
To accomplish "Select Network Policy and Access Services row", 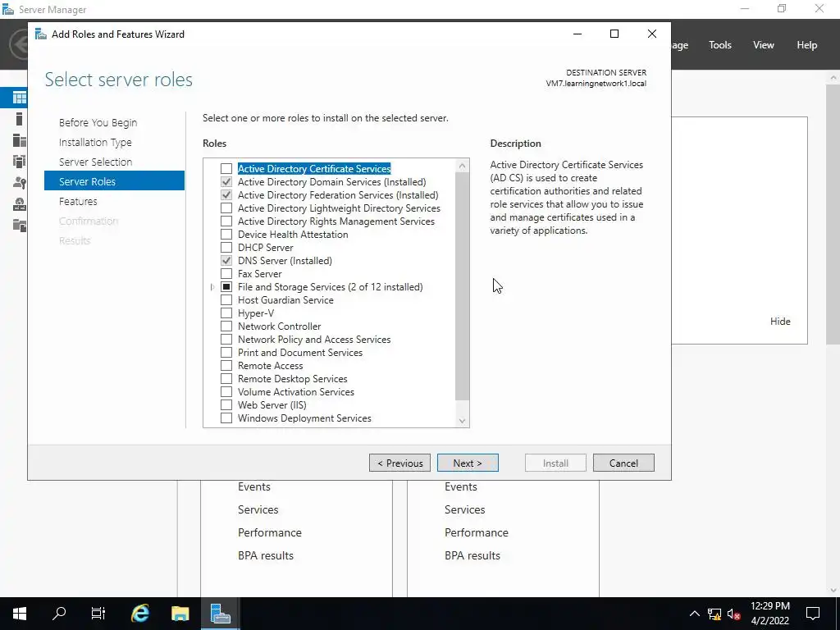I will 314,340.
